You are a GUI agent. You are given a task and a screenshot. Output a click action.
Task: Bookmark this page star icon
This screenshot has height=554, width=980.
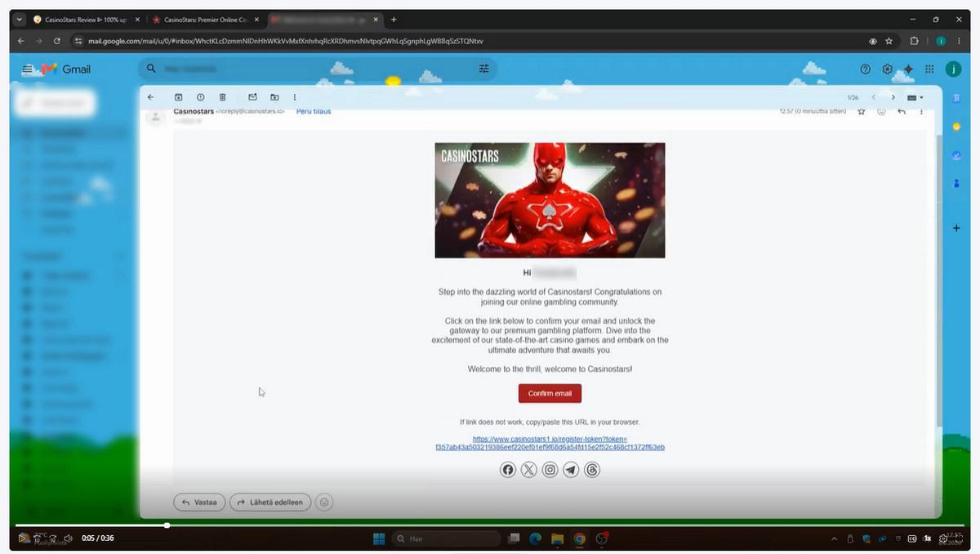(889, 40)
